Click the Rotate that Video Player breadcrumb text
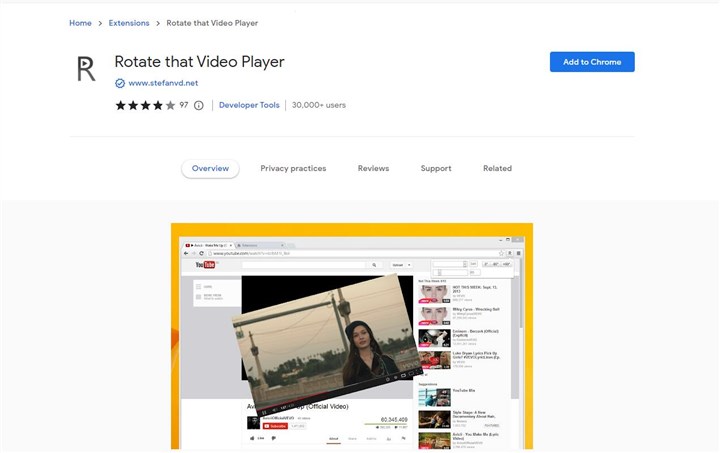Viewport: 720px width, 453px height. click(212, 23)
